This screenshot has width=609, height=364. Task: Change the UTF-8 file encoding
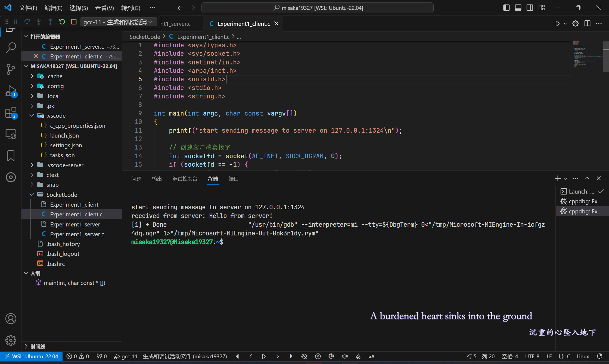click(x=532, y=356)
